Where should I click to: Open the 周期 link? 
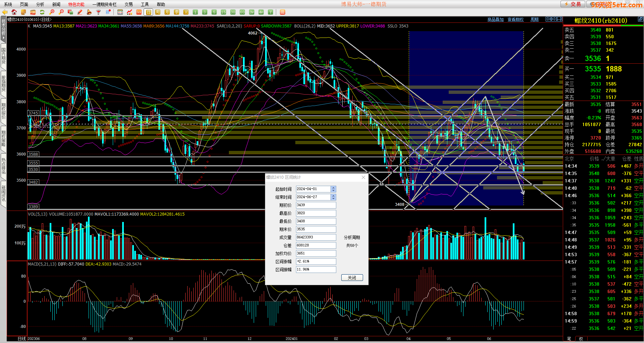click(x=535, y=19)
